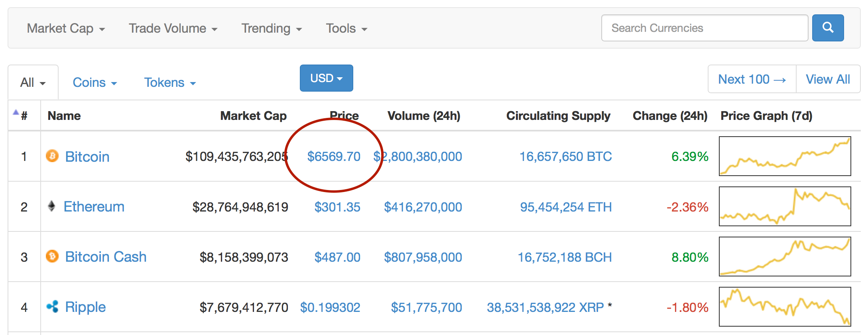The height and width of the screenshot is (335, 868).
Task: Click the Bitcoin Cash logo icon
Action: point(52,256)
